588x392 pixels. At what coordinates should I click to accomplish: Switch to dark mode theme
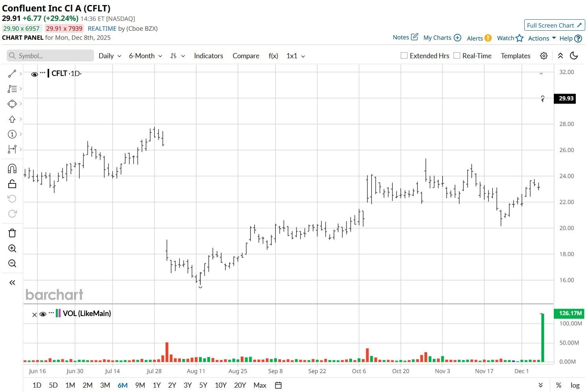(x=574, y=56)
